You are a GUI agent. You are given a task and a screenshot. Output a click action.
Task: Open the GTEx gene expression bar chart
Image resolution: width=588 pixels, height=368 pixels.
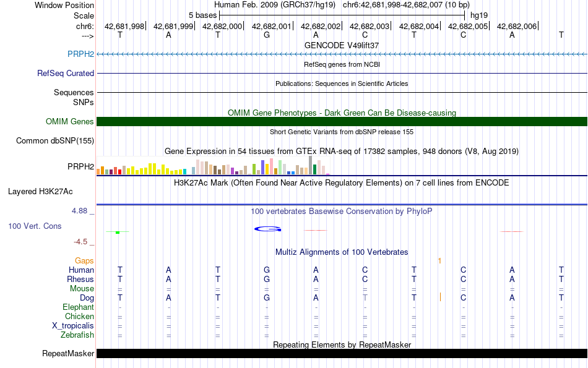coord(214,167)
